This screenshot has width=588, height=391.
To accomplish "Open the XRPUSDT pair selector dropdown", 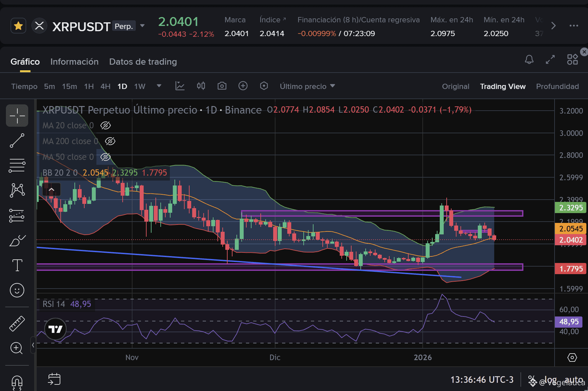I will (x=142, y=26).
